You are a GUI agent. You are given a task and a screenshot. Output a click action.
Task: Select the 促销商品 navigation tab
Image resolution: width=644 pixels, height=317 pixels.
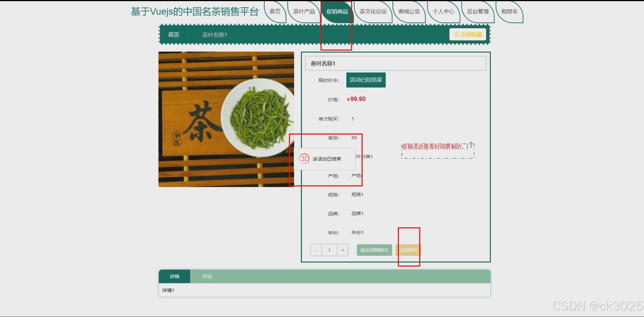point(337,11)
